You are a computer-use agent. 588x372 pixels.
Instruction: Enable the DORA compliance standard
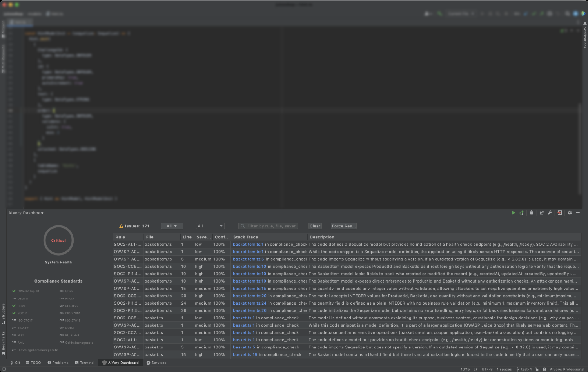coord(67,328)
